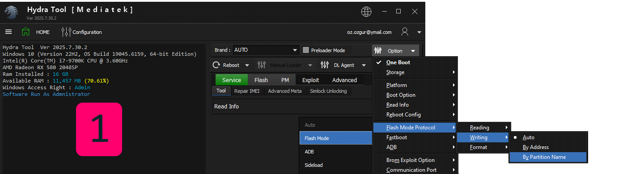644x174 pixels.
Task: Click the Option sliders icon
Action: (x=378, y=51)
